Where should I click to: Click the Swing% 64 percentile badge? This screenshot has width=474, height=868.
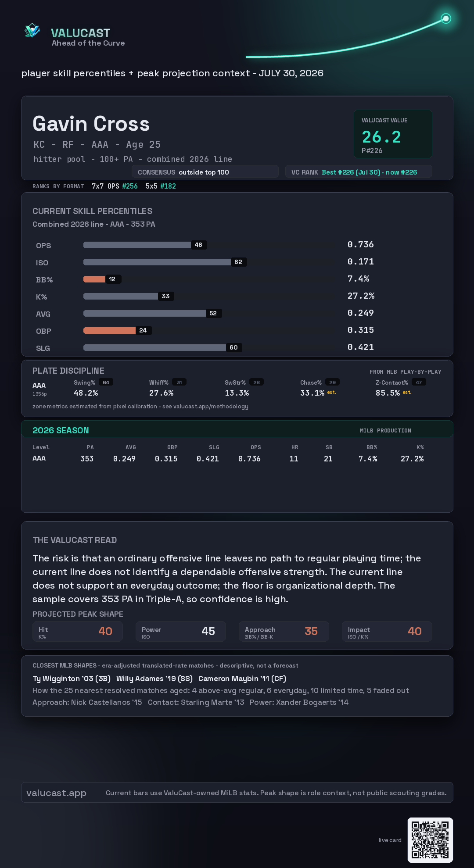(106, 382)
